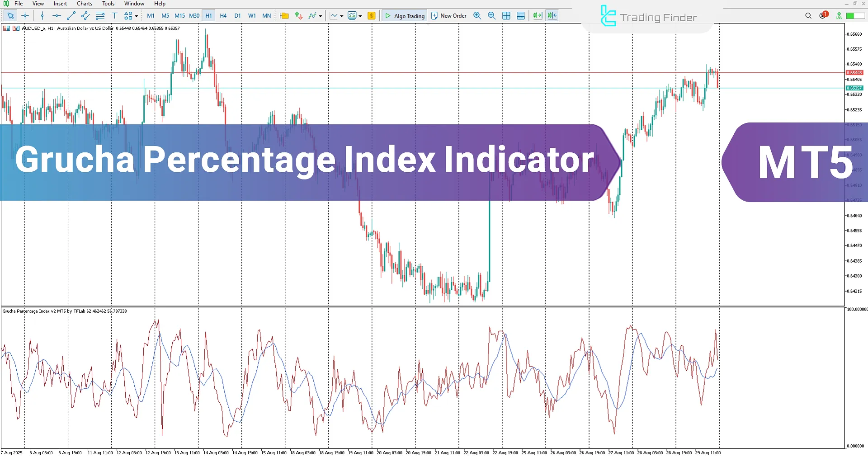Viewport: 868px width, 457px height.
Task: Click the 22 Aug 19:00 time label
Action: click(x=505, y=452)
